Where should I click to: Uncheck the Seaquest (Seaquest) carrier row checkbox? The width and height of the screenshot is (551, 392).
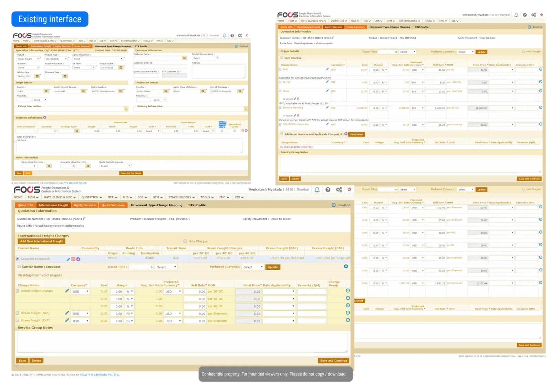pos(17,259)
